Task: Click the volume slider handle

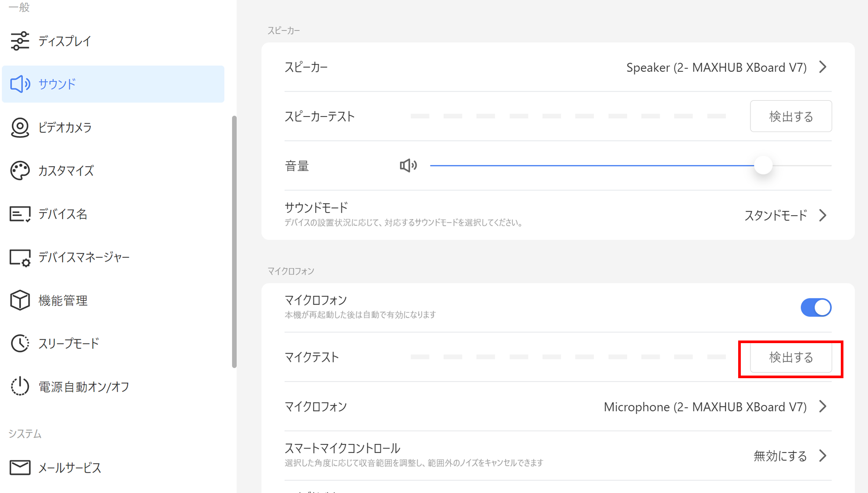Action: coord(763,166)
